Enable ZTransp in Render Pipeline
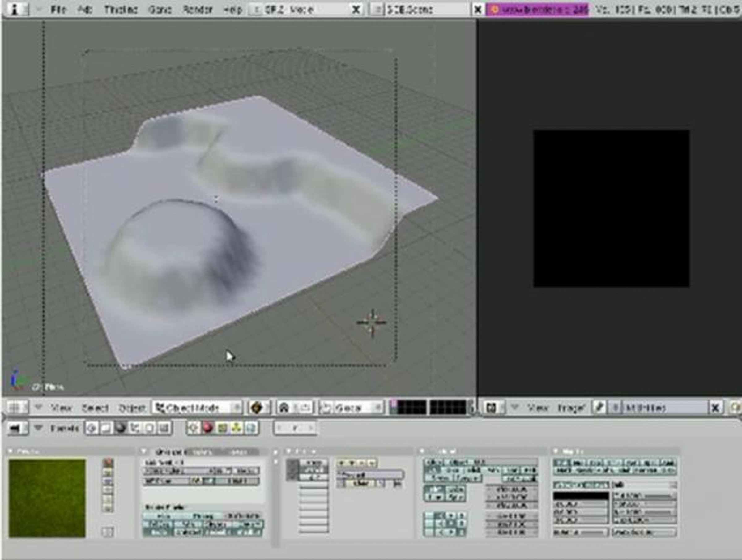This screenshot has height=560, width=742. [203, 516]
